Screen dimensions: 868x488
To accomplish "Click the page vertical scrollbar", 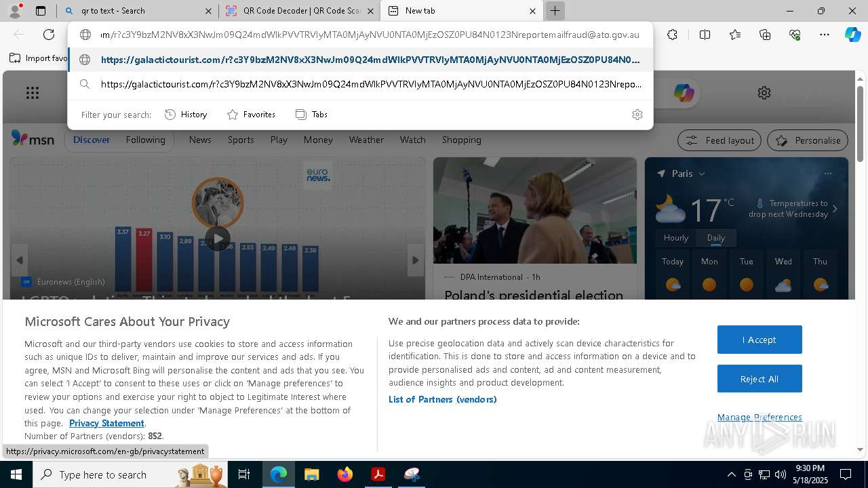I will tap(860, 124).
